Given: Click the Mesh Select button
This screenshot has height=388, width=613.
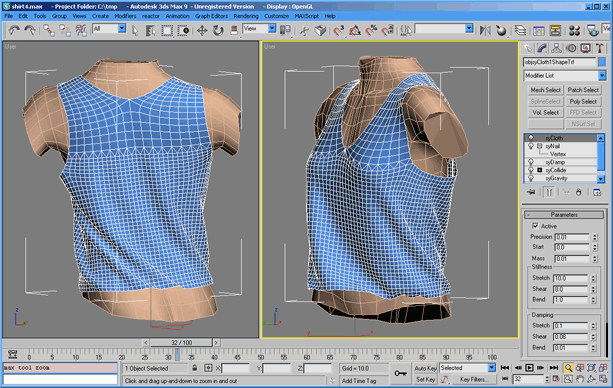Looking at the screenshot, I should (x=545, y=90).
